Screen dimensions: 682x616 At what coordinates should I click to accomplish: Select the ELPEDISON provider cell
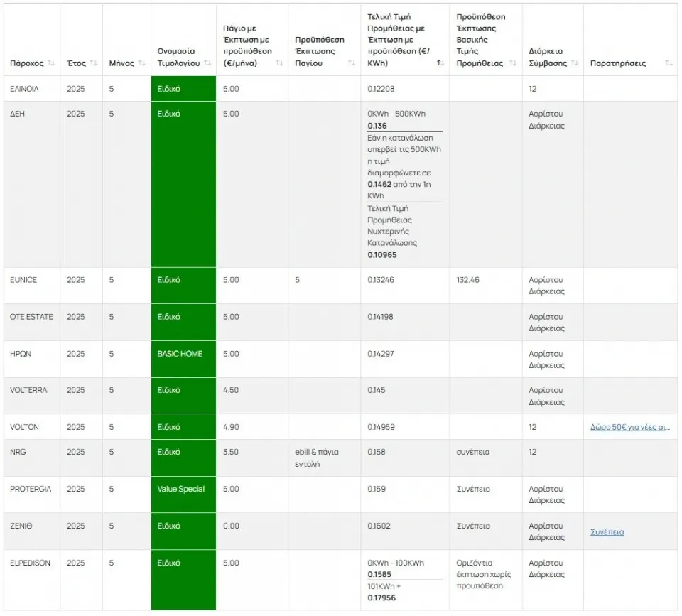[30, 563]
